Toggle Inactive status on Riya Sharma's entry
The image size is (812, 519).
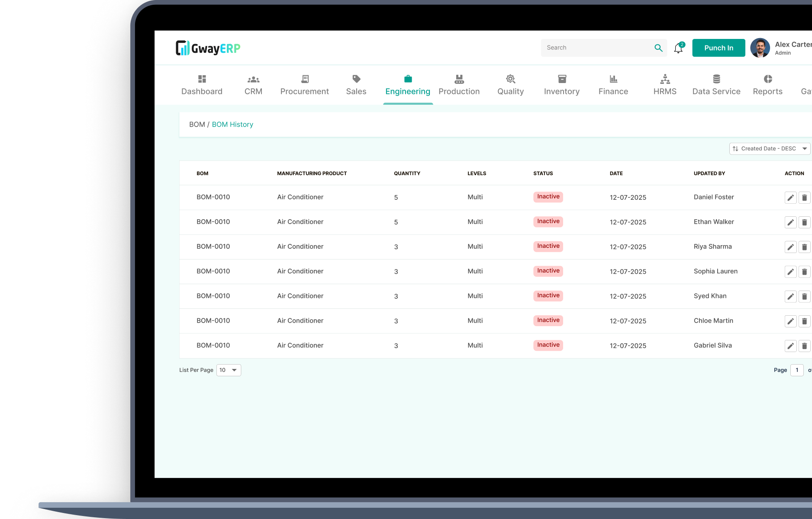click(x=548, y=246)
